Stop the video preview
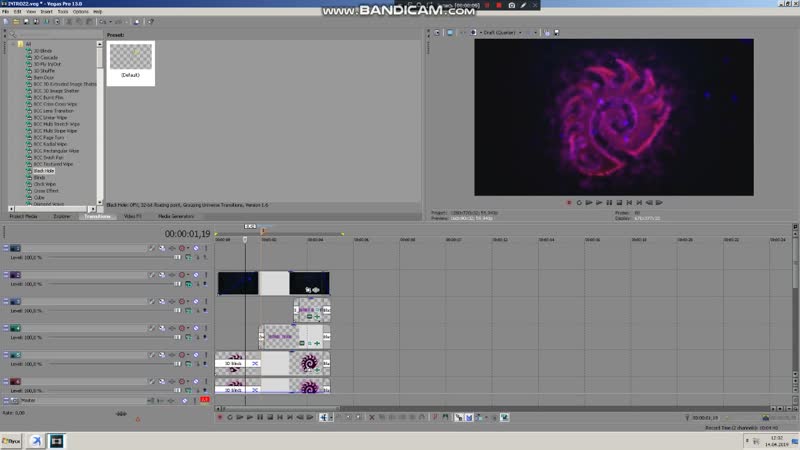The height and width of the screenshot is (450, 800). click(619, 203)
